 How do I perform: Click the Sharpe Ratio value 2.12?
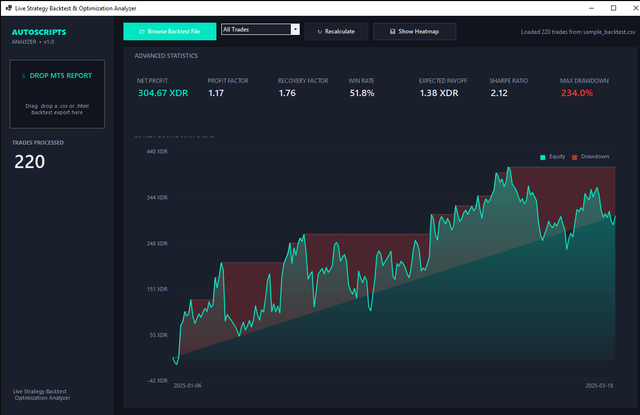tap(499, 93)
